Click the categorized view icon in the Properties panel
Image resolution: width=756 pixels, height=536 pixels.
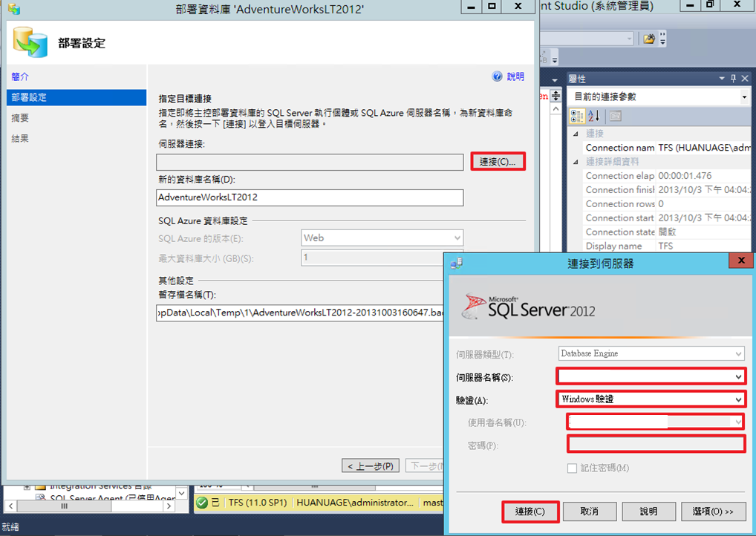[577, 116]
